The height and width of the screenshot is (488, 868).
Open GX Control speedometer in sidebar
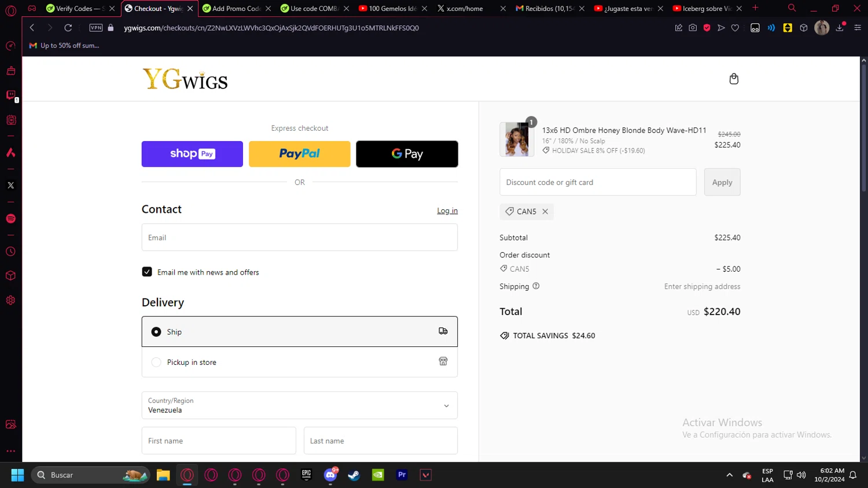pos(10,46)
